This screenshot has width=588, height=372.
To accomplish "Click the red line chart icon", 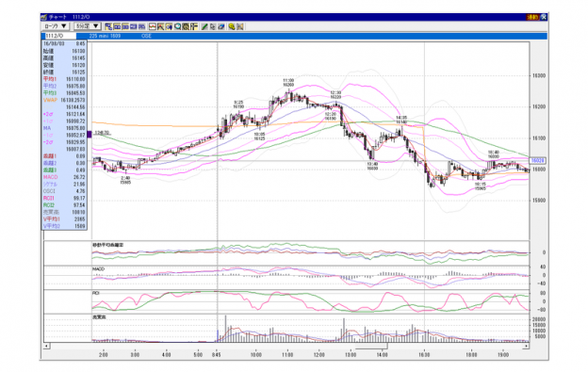I will [153, 26].
